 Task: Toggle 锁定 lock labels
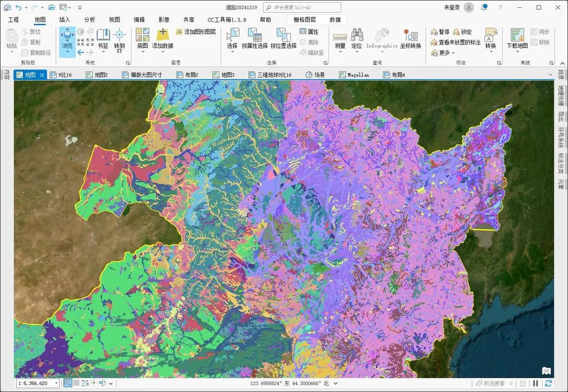[462, 32]
